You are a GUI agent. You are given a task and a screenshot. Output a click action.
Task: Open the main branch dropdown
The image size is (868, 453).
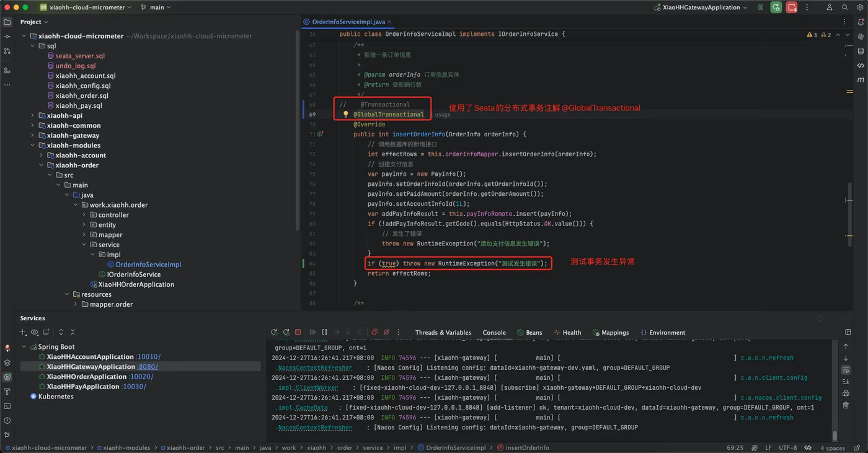click(x=156, y=7)
